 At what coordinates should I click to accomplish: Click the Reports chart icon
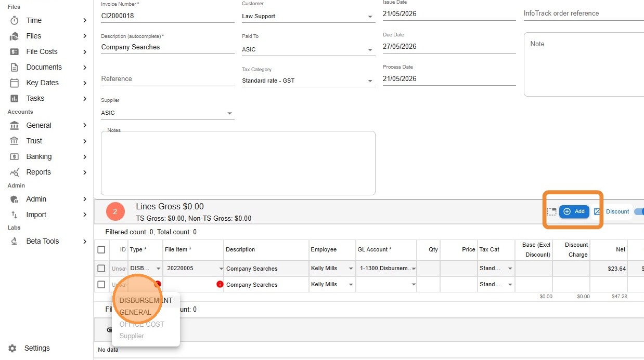click(15, 172)
